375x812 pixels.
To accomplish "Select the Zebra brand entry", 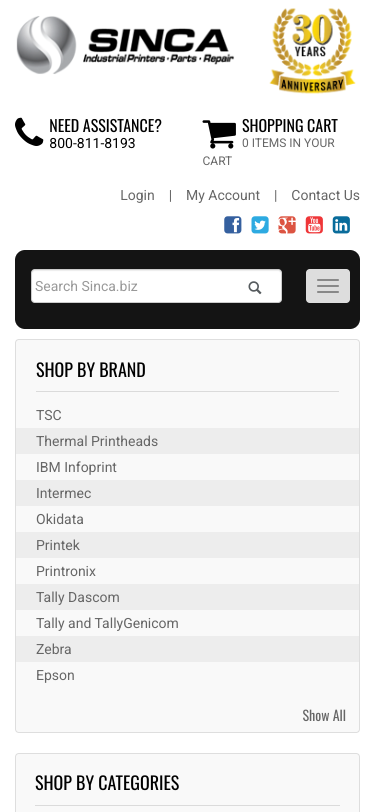I will pyautogui.click(x=188, y=649).
